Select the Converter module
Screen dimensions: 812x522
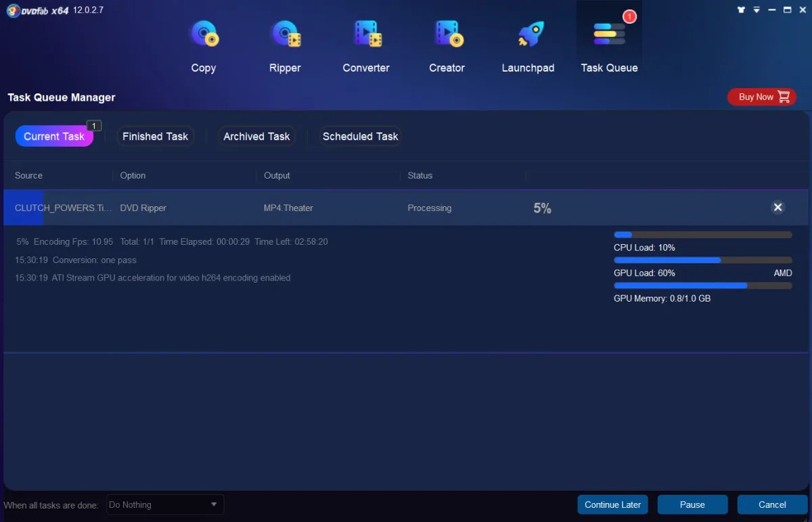click(365, 45)
